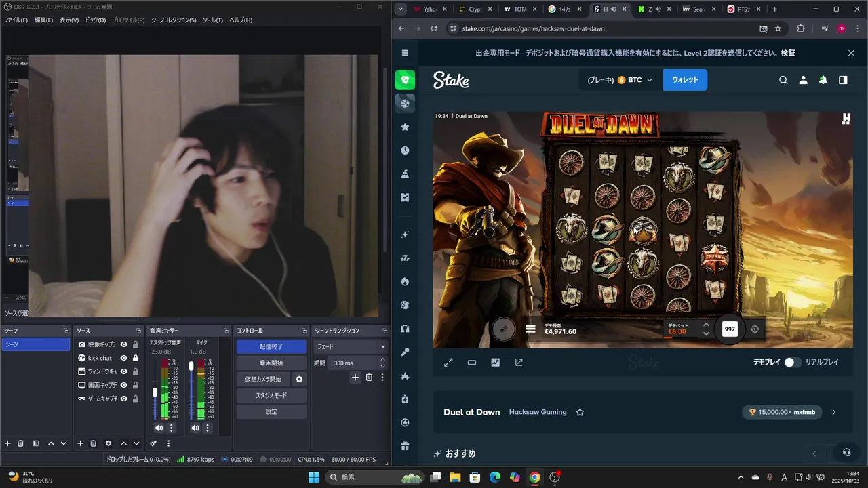Open Recent clock icon in Stake sidebar
This screenshot has width=868, height=488.
pyautogui.click(x=405, y=150)
